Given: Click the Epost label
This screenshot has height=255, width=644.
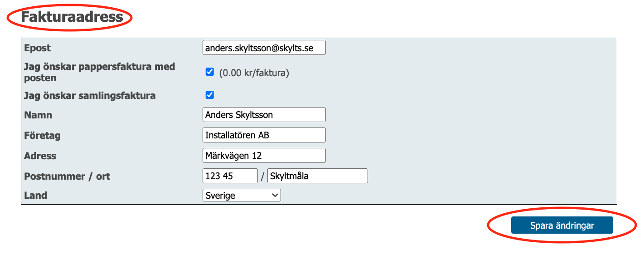Looking at the screenshot, I should [38, 48].
